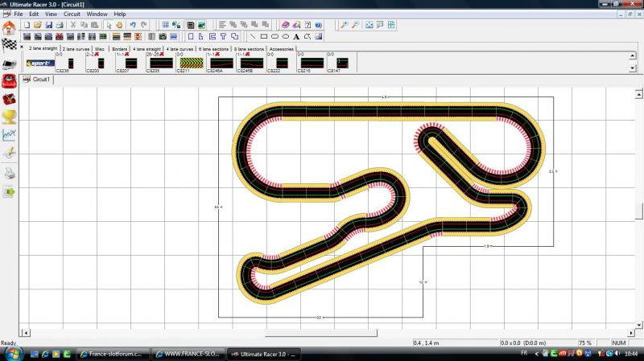Open the gold trophy championship icon
The image size is (644, 361).
click(x=9, y=117)
